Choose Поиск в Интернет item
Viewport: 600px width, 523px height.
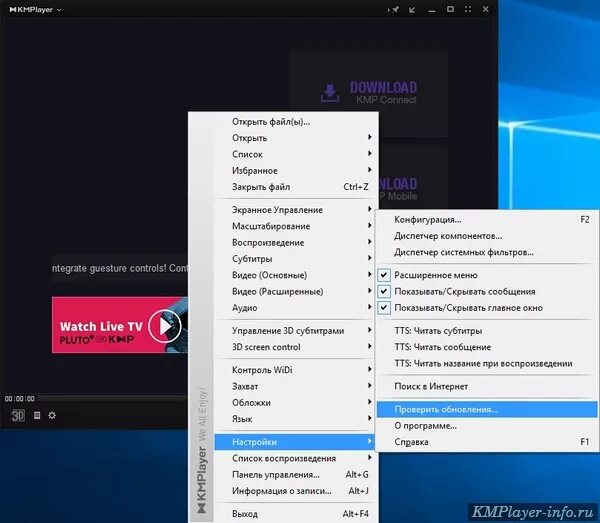tap(487, 386)
